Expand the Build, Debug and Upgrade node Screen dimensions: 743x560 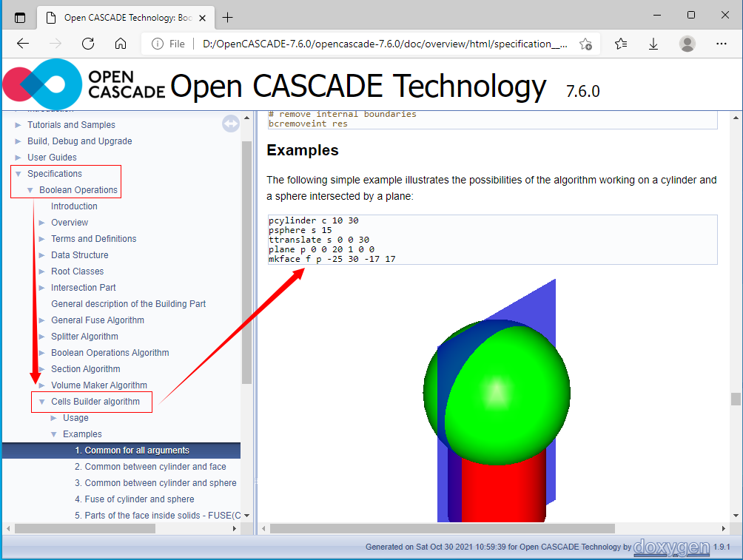pos(18,141)
